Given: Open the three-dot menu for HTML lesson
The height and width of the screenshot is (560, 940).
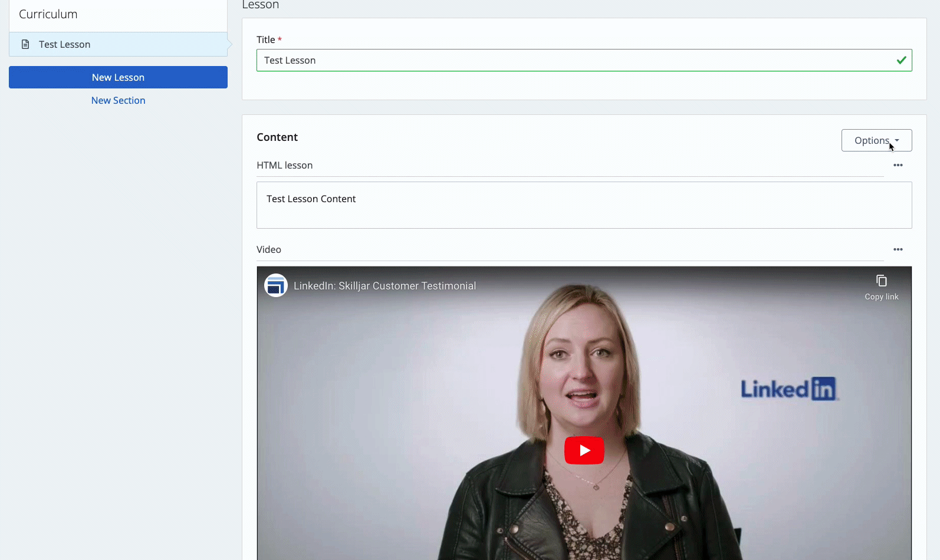Looking at the screenshot, I should tap(898, 165).
